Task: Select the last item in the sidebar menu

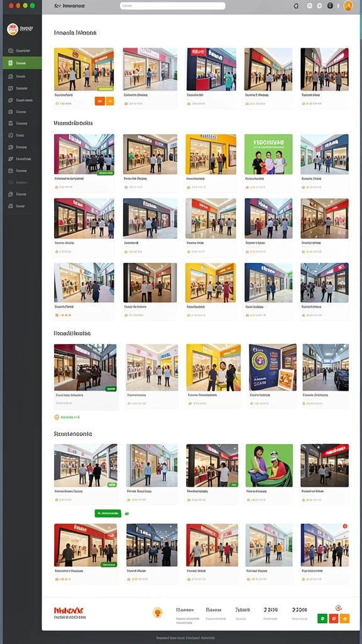Action: (22, 206)
